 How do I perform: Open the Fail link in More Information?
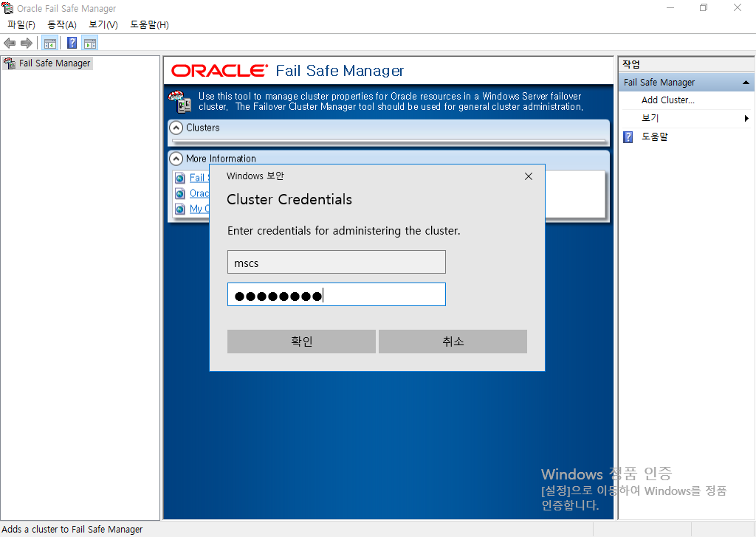click(199, 178)
